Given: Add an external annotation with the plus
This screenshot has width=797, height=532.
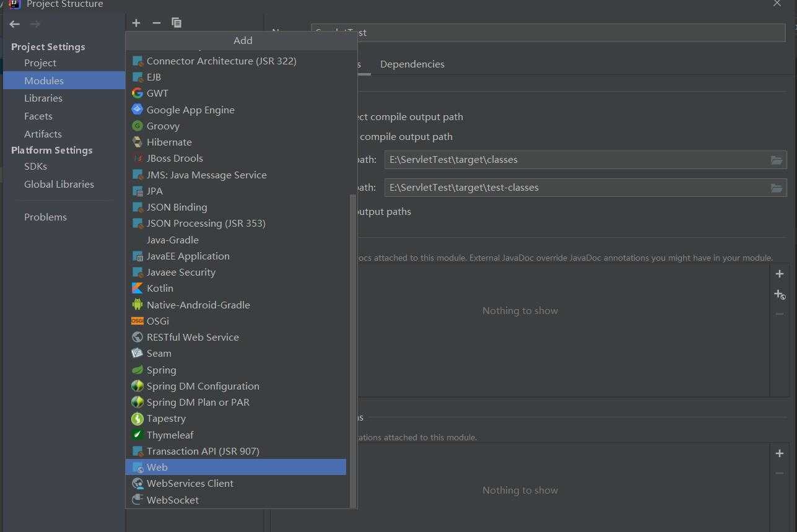Looking at the screenshot, I should 780,453.
